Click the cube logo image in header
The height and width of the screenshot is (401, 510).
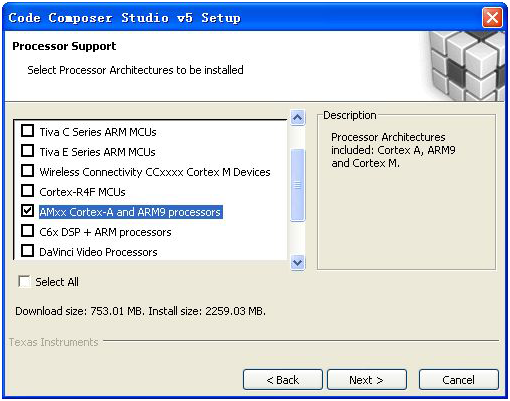465,66
